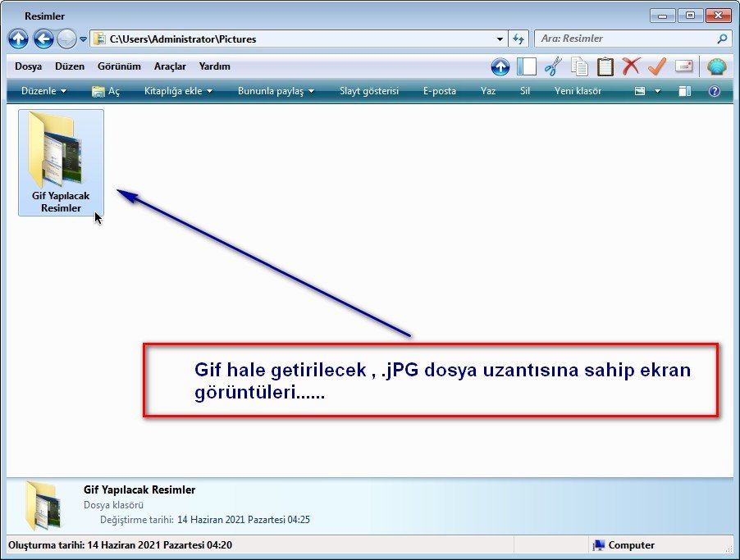Open the recent locations dropdown arrow
The height and width of the screenshot is (560, 740).
click(x=83, y=39)
